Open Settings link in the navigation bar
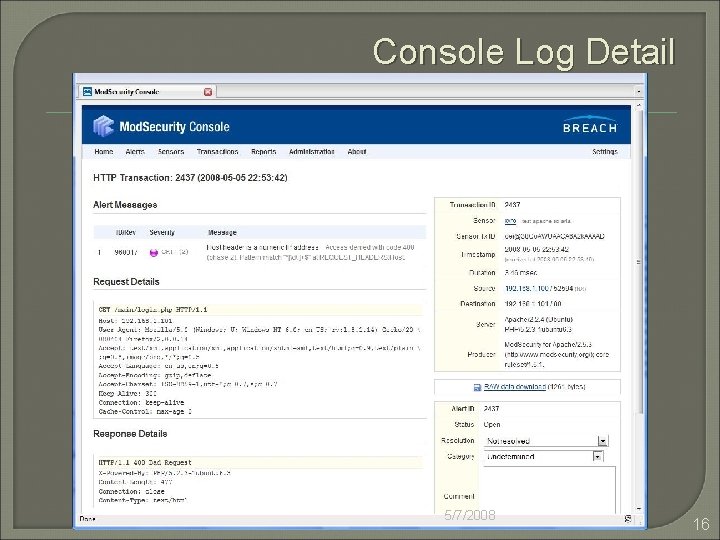Screen dimensions: 720x540 pyautogui.click(x=605, y=152)
